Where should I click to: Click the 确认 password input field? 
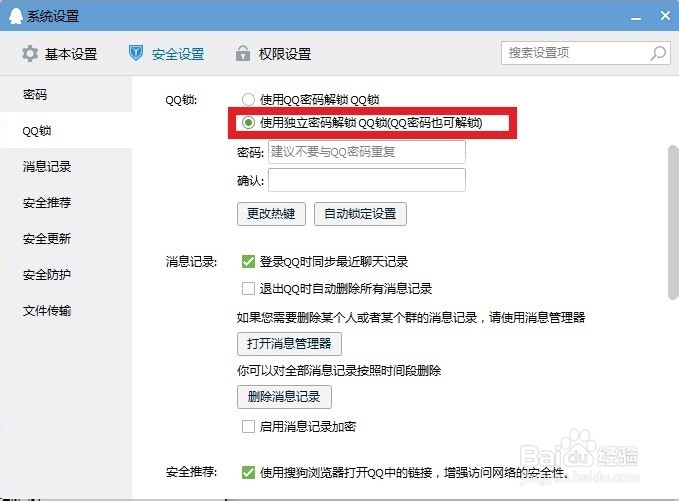[367, 180]
